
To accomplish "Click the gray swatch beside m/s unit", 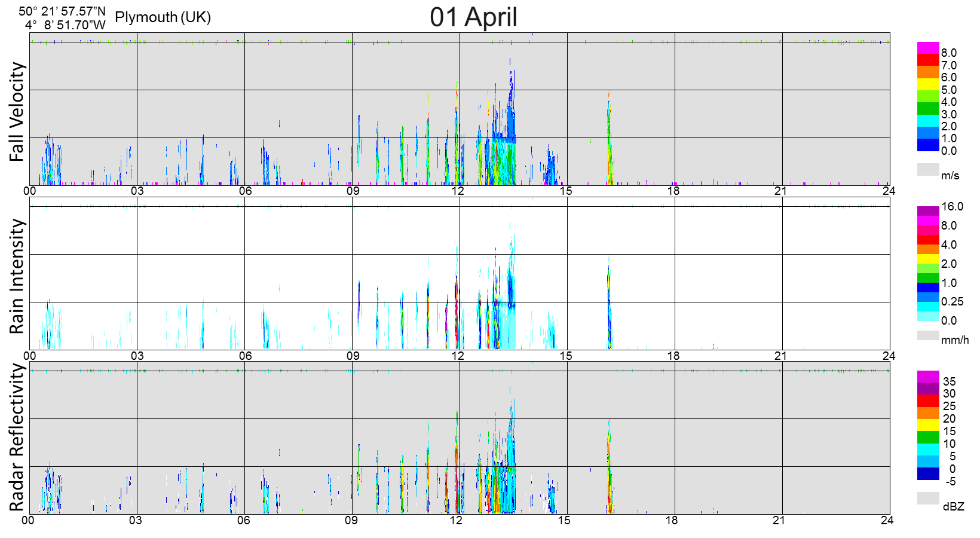I will pyautogui.click(x=928, y=170).
